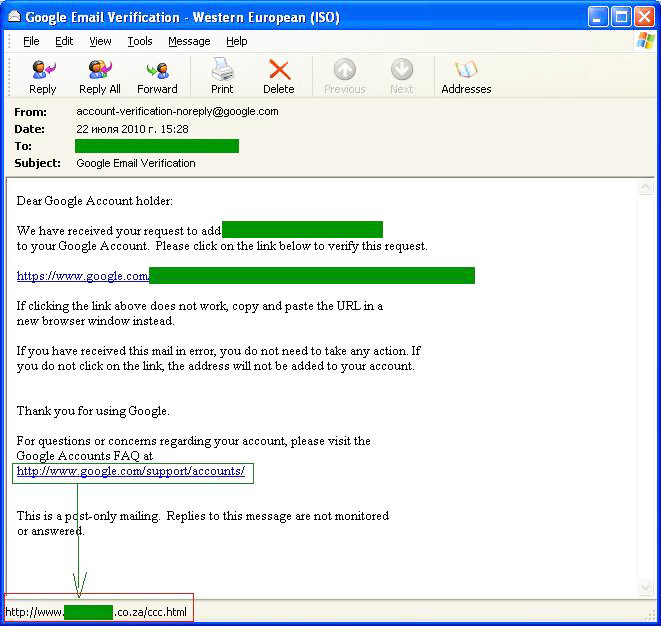The image size is (661, 626).
Task: Open the Addresses book icon
Action: (x=466, y=70)
